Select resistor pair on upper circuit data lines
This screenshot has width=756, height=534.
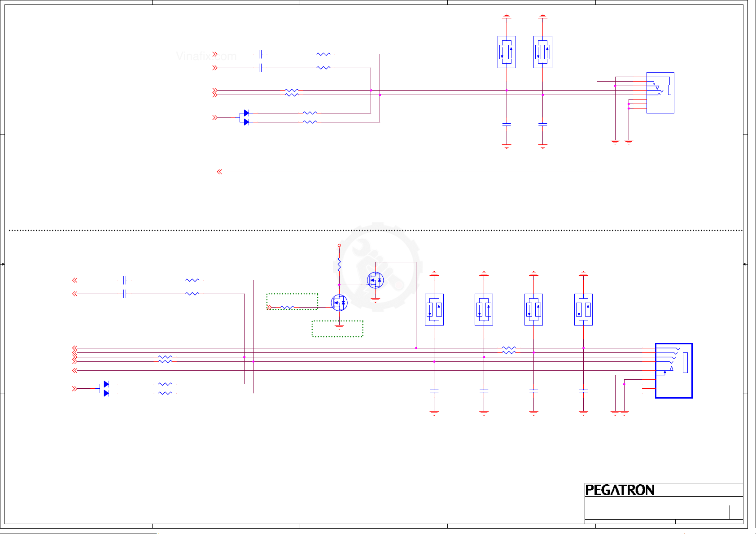click(x=292, y=93)
